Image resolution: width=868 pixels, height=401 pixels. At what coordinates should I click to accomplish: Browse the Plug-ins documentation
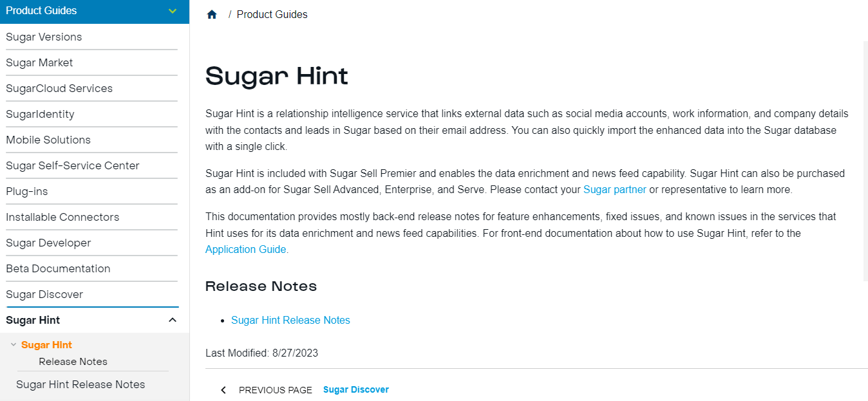pos(26,191)
